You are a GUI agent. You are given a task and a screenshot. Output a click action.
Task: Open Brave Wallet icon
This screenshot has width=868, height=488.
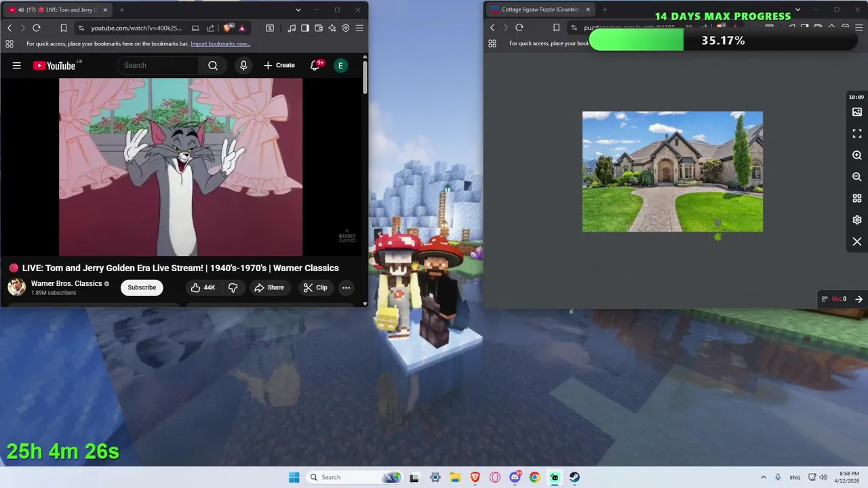319,28
